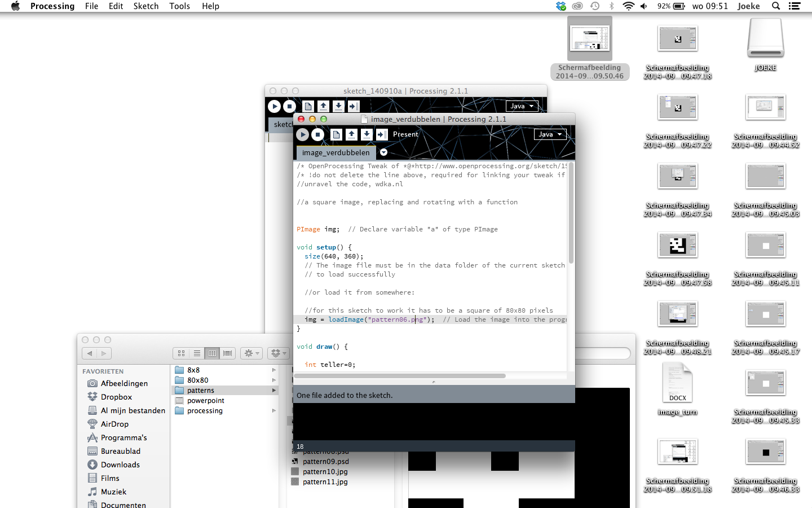Switch Finder to list view
The image size is (812, 508).
pyautogui.click(x=197, y=353)
